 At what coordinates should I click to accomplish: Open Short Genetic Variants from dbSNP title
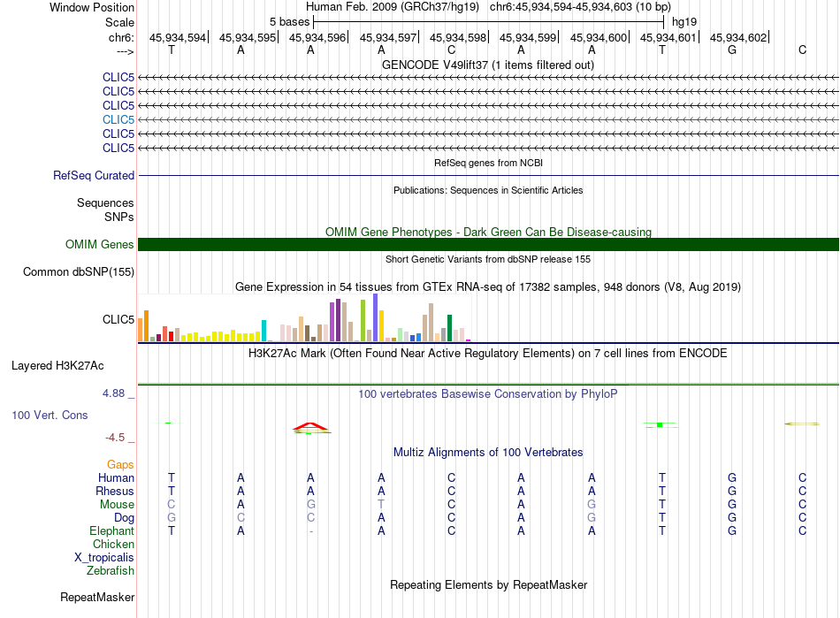click(488, 259)
